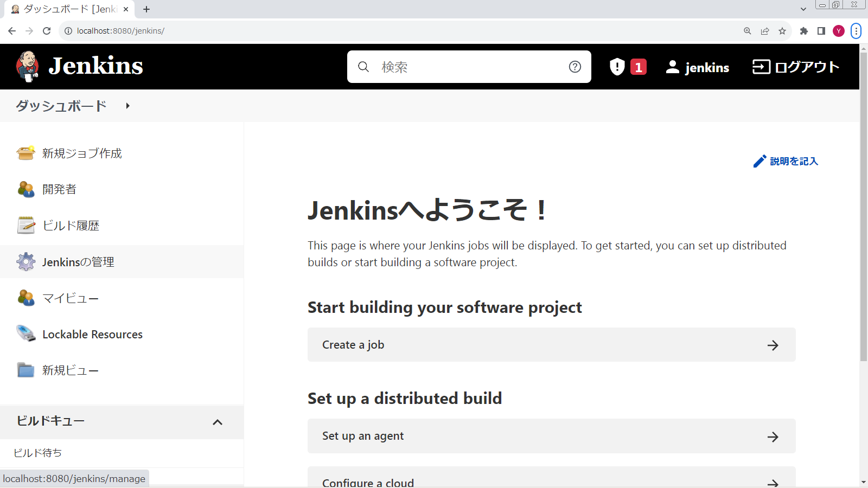
Task: Bookmark this page with the star icon
Action: (782, 31)
